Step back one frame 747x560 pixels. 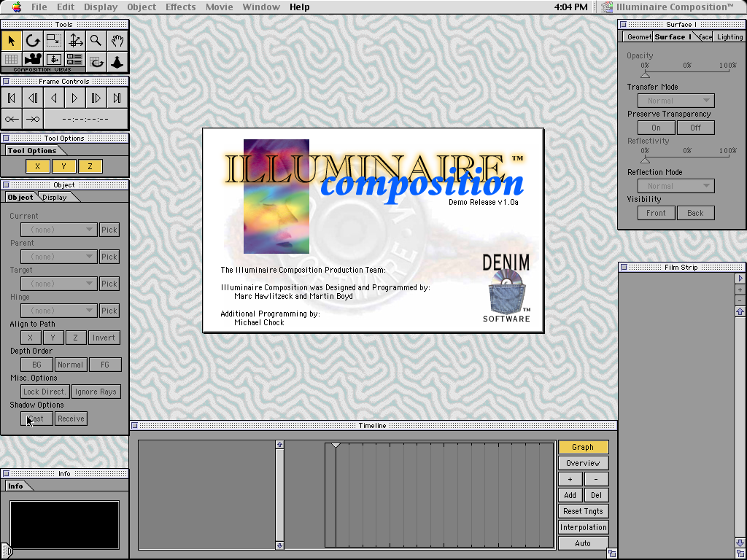coord(32,98)
